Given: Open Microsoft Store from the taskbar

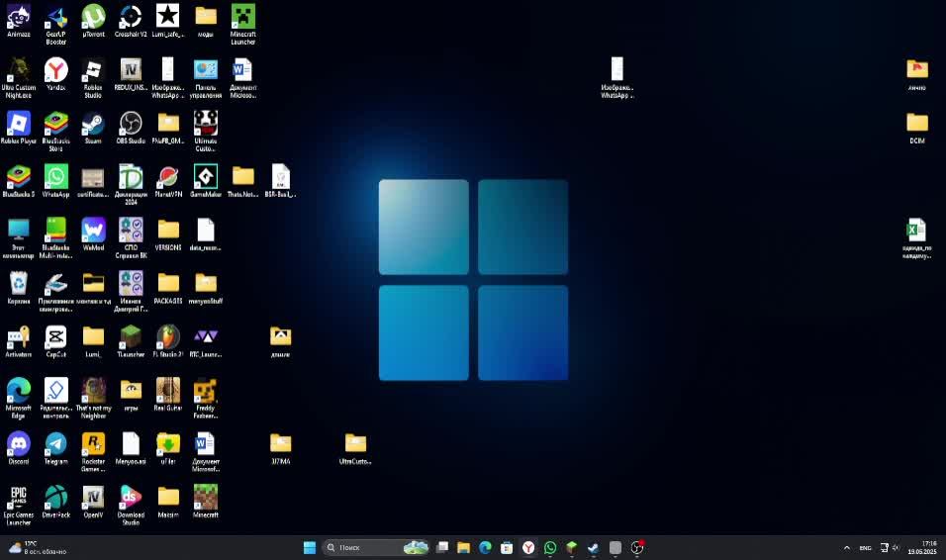Looking at the screenshot, I should [x=507, y=547].
